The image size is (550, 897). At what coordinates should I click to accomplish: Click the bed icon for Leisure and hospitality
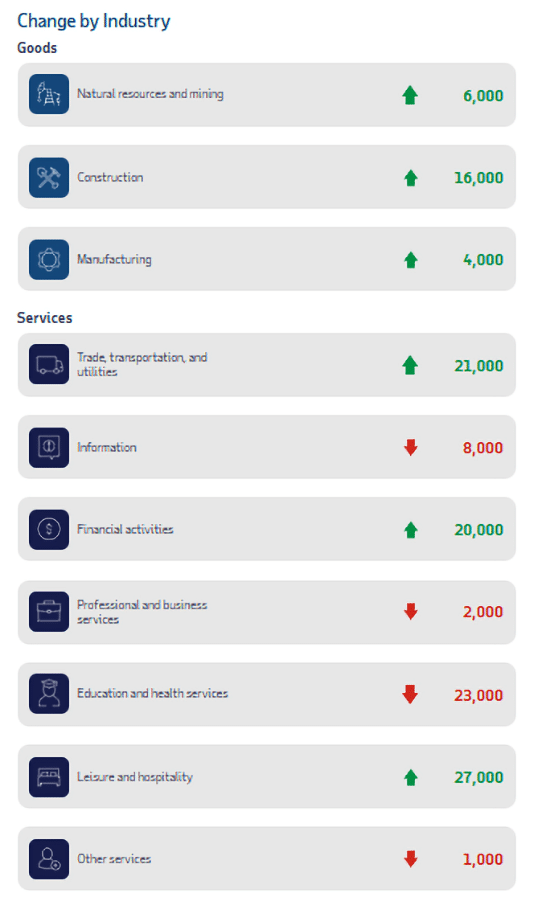[x=49, y=777]
